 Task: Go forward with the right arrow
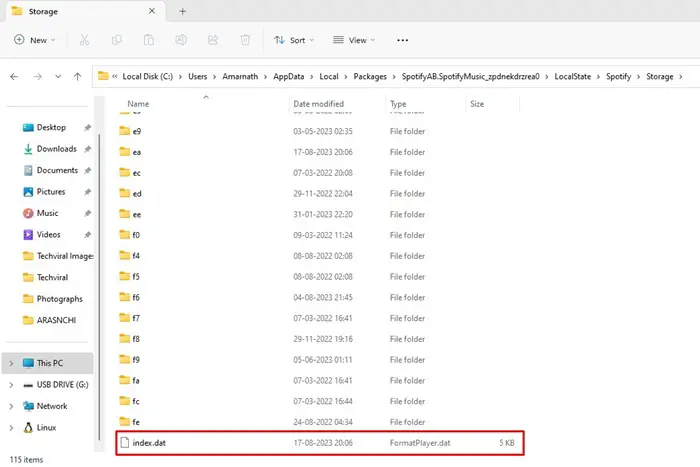coord(38,77)
